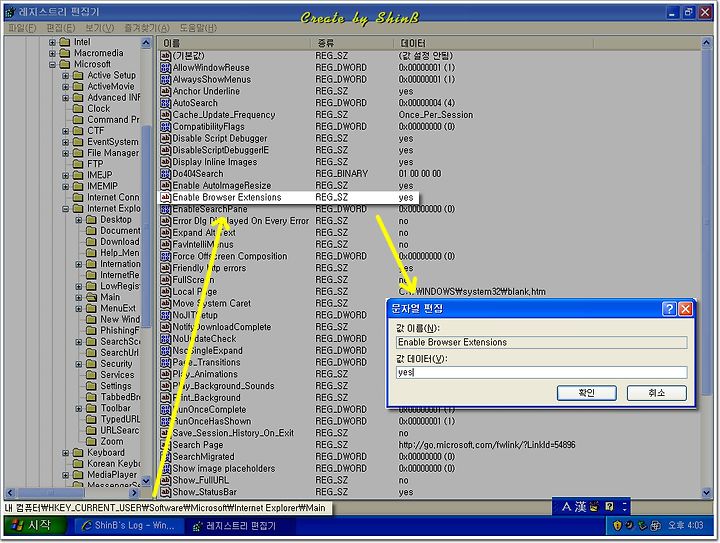The width and height of the screenshot is (720, 543).
Task: Click the Local Page string value icon
Action: click(165, 291)
